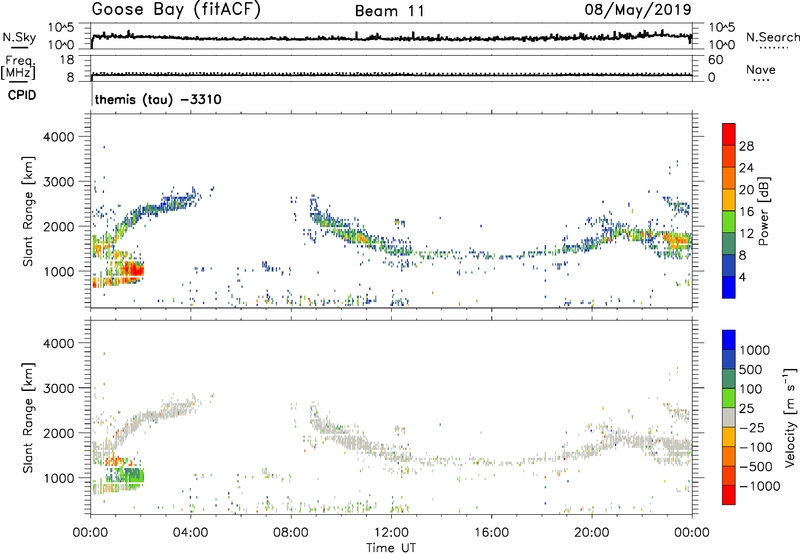
Task: Click the "Nave" legend label
Action: [761, 69]
